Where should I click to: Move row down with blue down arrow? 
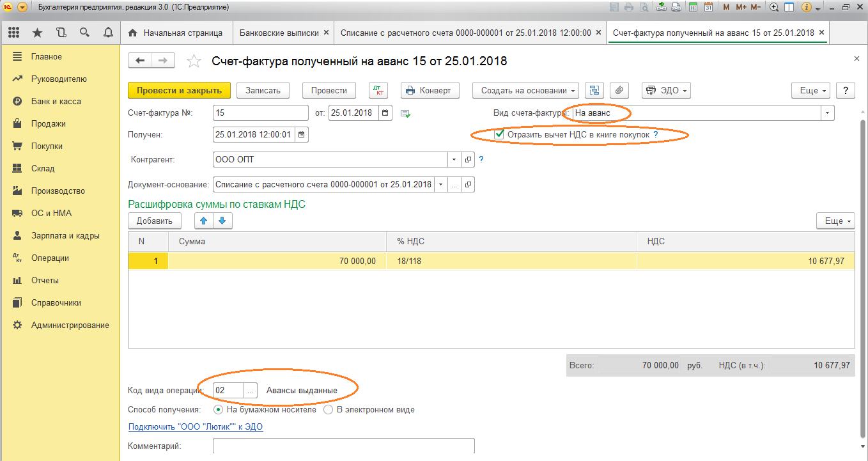pyautogui.click(x=222, y=221)
